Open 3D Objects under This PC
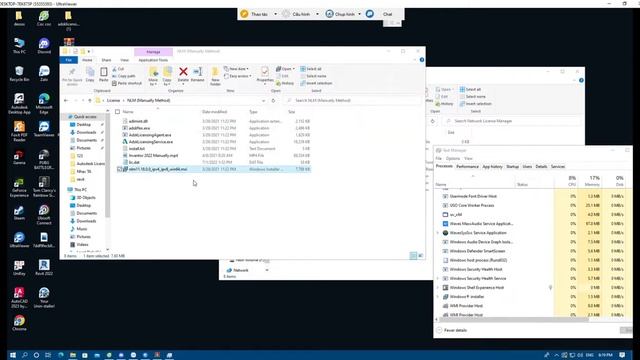 point(86,198)
